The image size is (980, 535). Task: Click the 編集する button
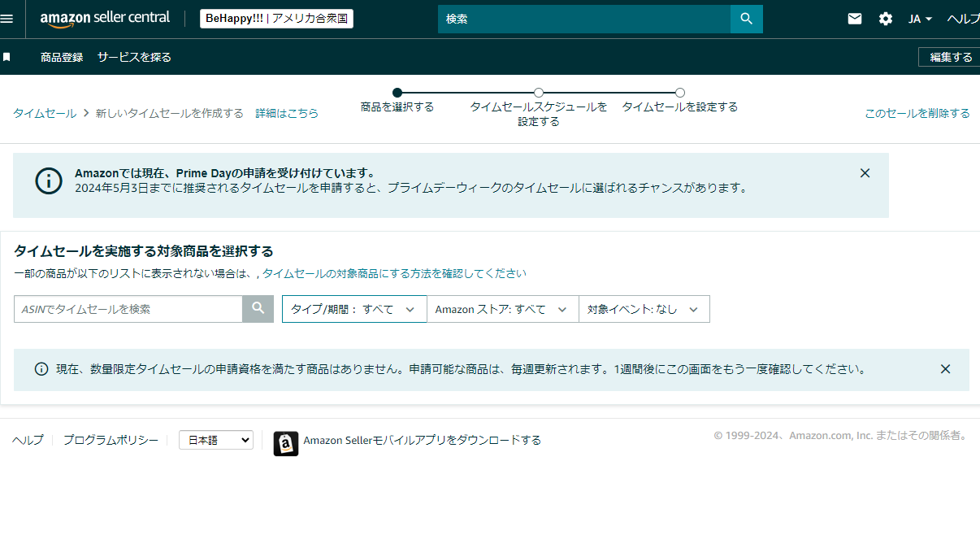tap(949, 57)
